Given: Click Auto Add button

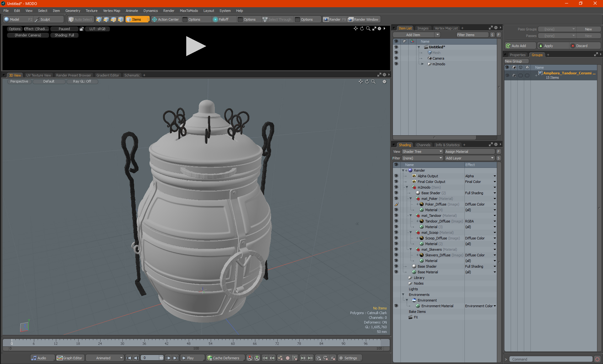Looking at the screenshot, I should [520, 46].
